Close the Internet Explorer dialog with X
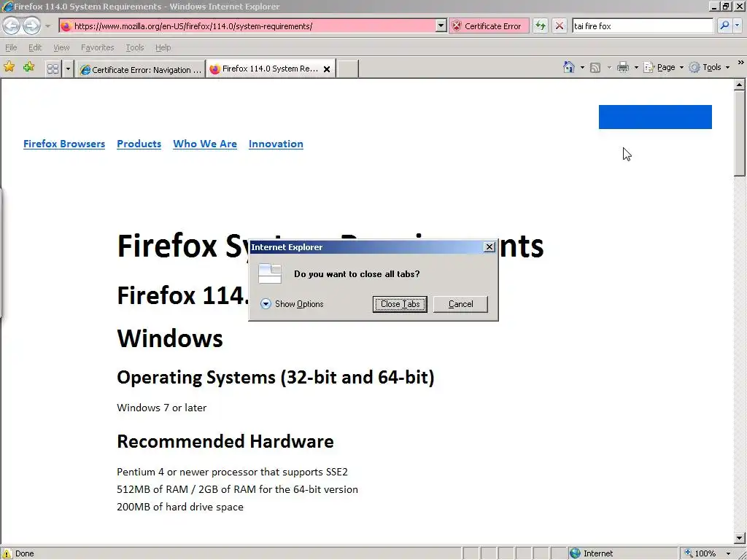747x560 pixels. 489,246
